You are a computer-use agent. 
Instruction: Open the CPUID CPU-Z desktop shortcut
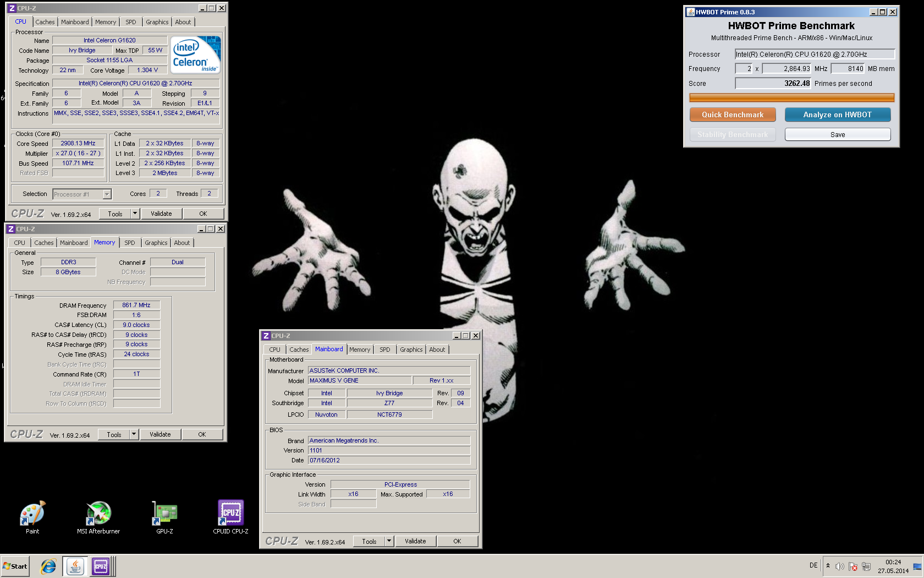pyautogui.click(x=230, y=516)
